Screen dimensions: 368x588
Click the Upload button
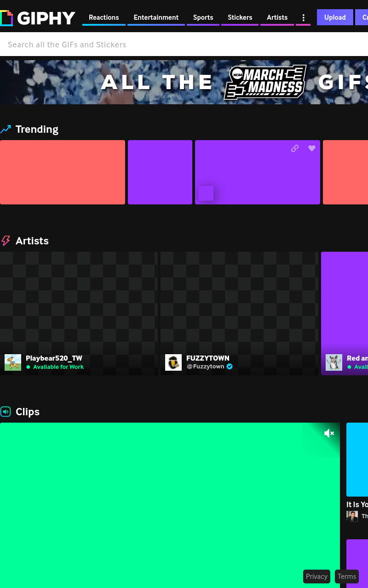click(335, 17)
